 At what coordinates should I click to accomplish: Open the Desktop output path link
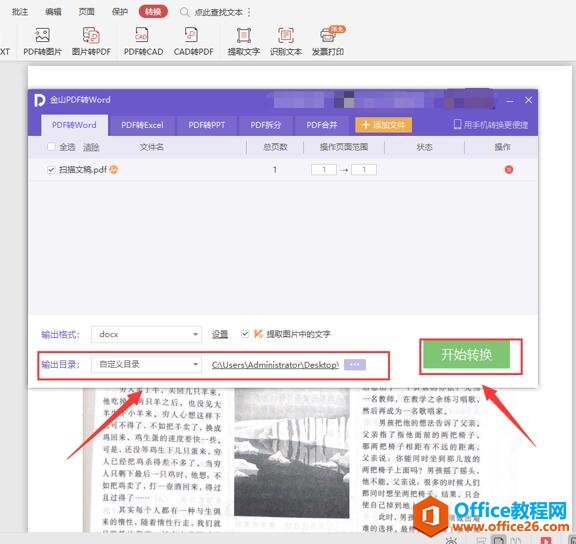[275, 365]
